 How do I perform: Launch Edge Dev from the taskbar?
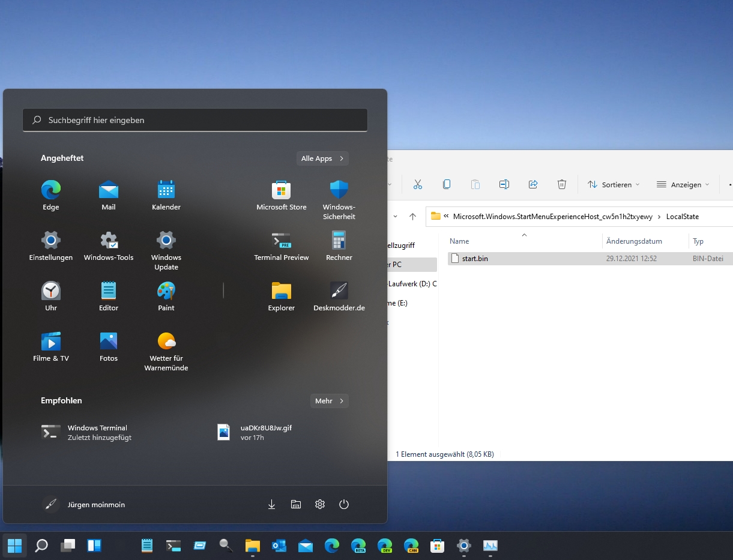tap(385, 546)
